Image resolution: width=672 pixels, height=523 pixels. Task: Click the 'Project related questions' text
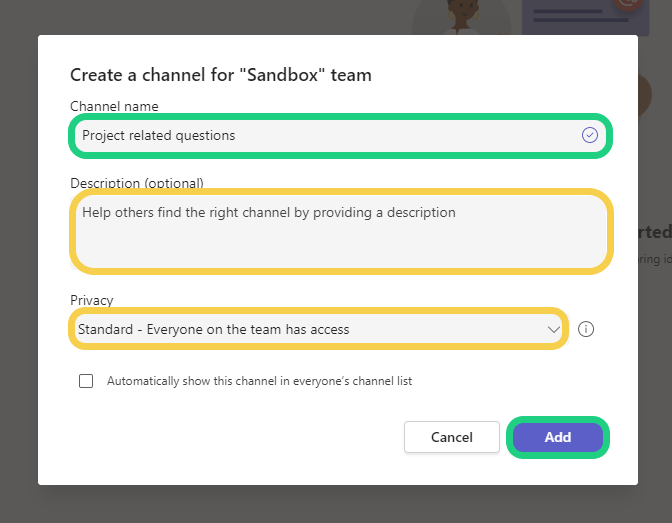tap(159, 135)
